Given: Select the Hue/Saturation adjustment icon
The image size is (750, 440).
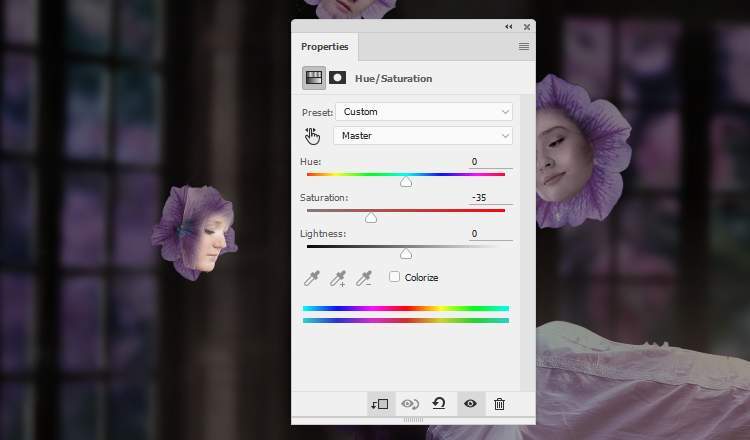Looking at the screenshot, I should coord(314,78).
